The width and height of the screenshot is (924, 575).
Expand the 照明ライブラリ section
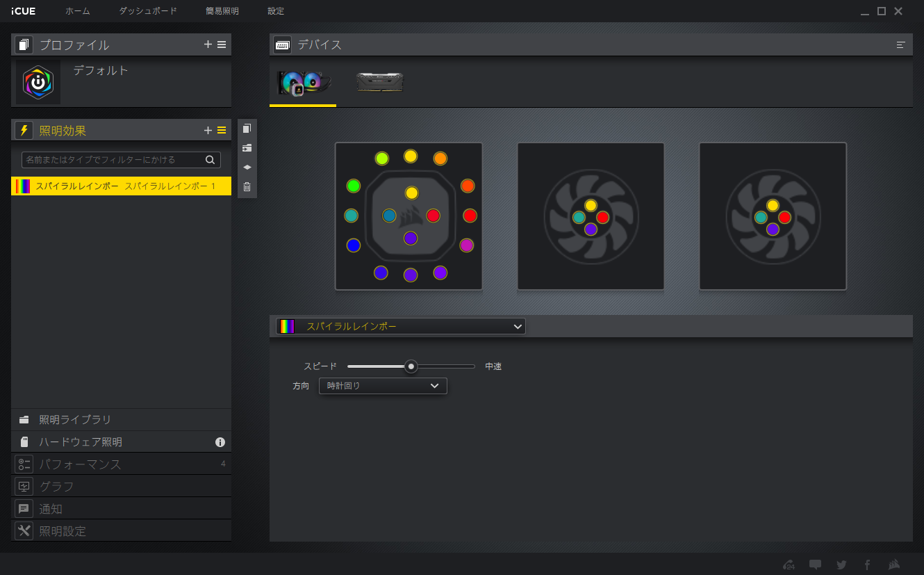[x=121, y=420]
